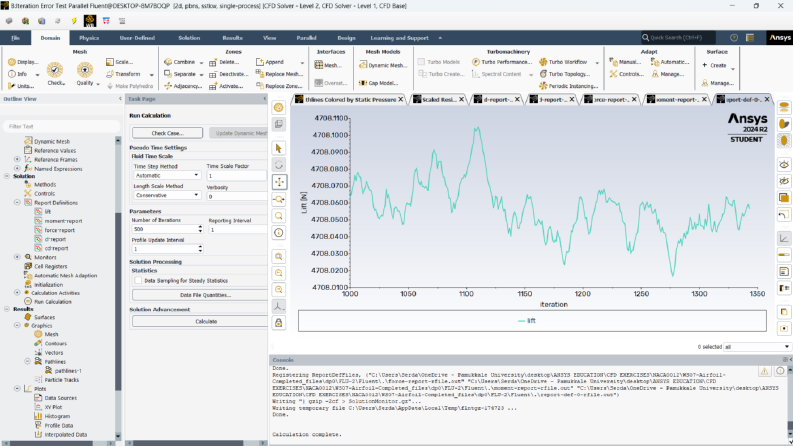Click the fit to window magnifier

coord(279,256)
